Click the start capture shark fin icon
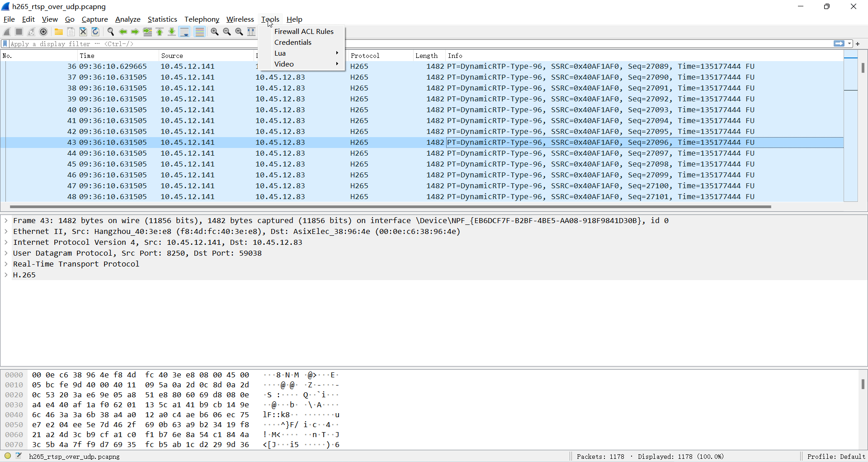The height and width of the screenshot is (462, 868). [x=7, y=32]
